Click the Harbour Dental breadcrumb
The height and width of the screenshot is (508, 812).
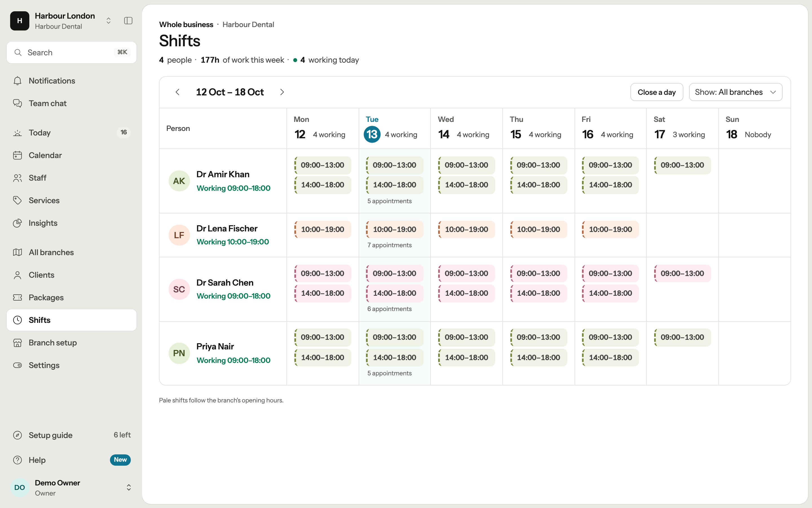(x=248, y=25)
